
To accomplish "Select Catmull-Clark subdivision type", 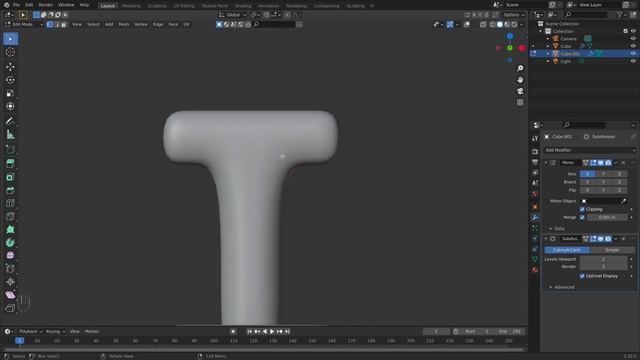I will pos(567,250).
